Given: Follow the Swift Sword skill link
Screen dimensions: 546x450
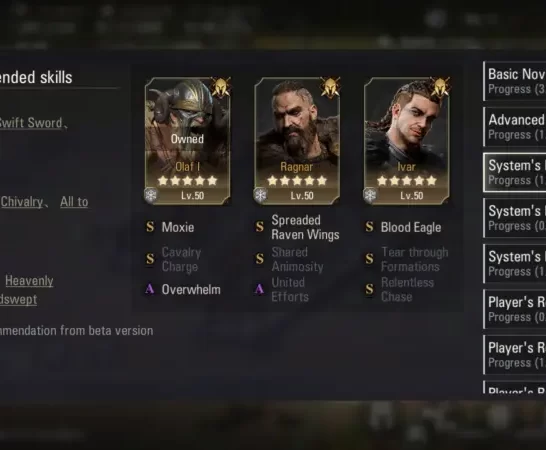Looking at the screenshot, I should coord(31,123).
